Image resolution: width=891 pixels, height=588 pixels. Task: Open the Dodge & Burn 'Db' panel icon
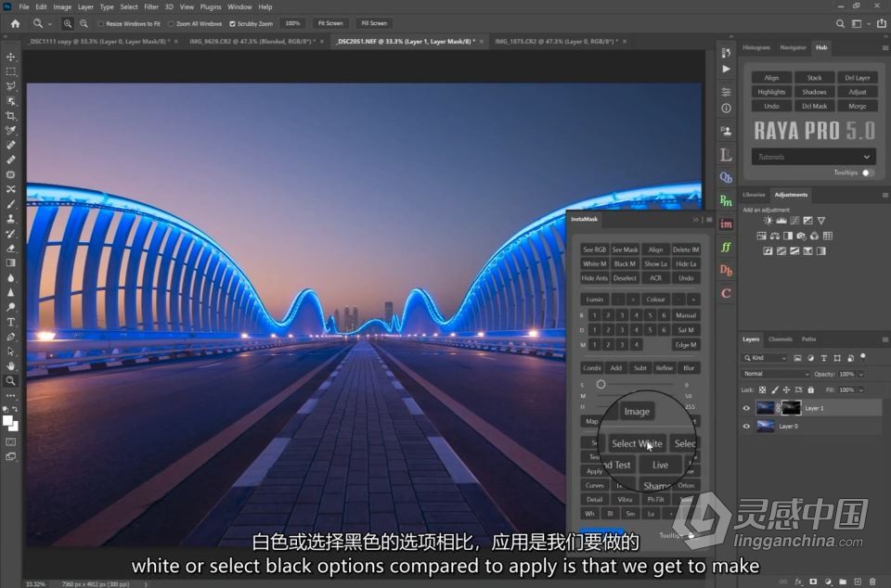click(x=726, y=270)
